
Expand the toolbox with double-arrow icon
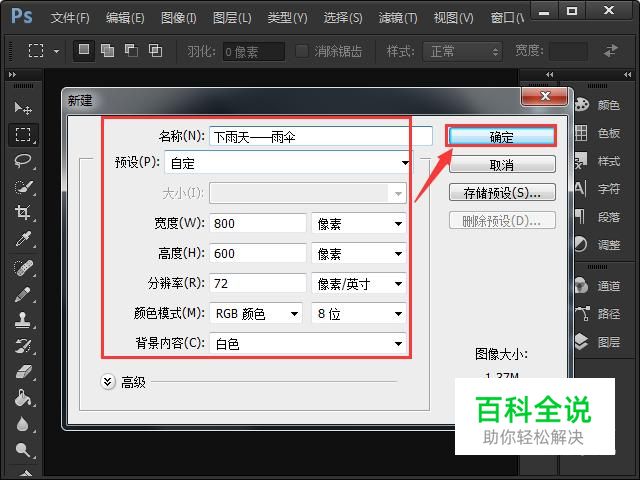(x=12, y=75)
